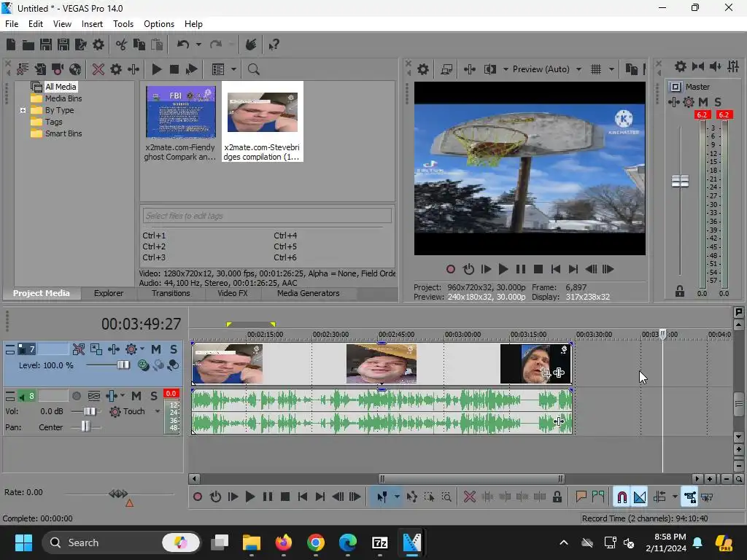This screenshot has height=560, width=747.
Task: Insert a marker with the orange flag icon
Action: click(x=581, y=497)
